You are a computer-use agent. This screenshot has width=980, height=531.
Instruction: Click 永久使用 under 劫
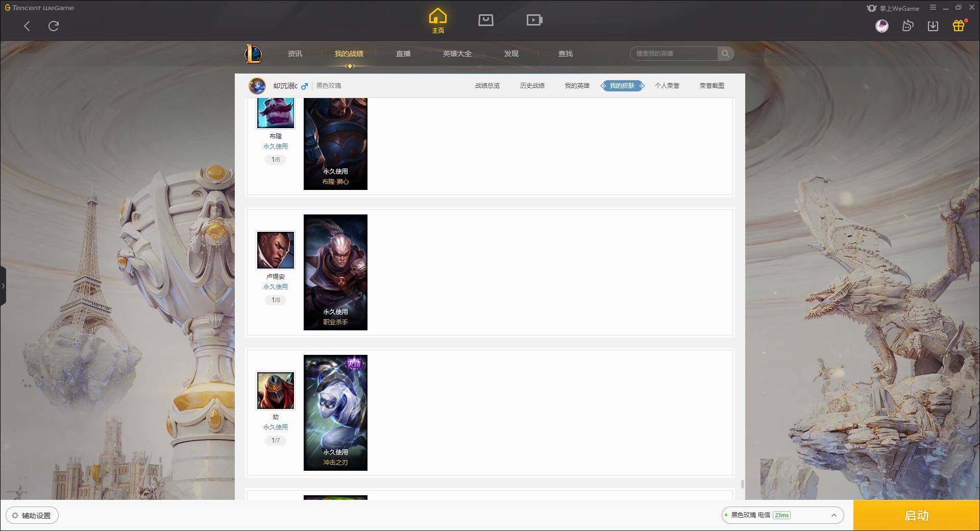[x=276, y=427]
